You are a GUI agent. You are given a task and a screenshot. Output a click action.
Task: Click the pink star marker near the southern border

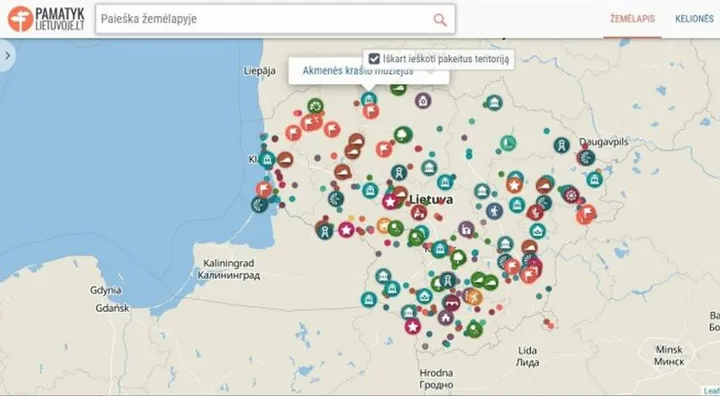(413, 327)
